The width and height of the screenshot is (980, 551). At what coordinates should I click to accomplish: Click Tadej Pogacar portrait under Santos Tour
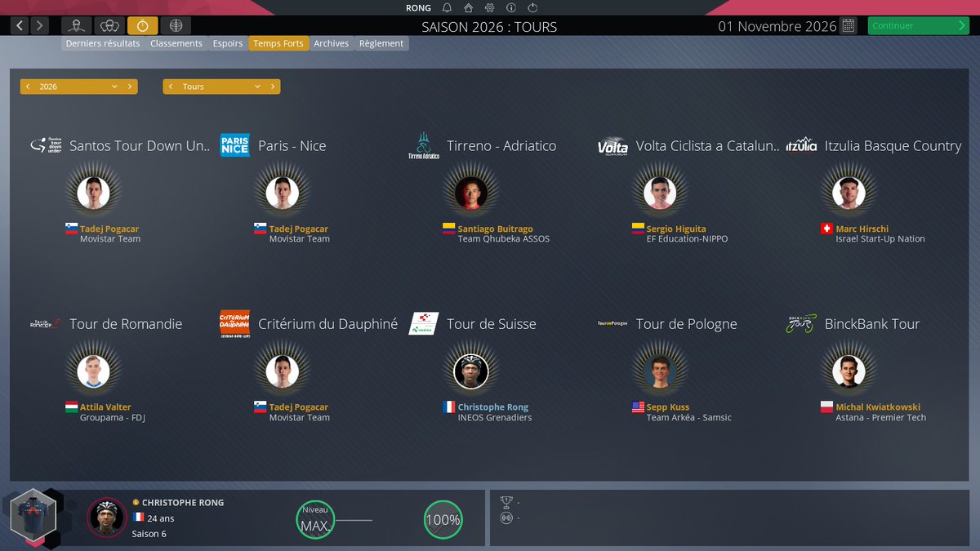[94, 193]
